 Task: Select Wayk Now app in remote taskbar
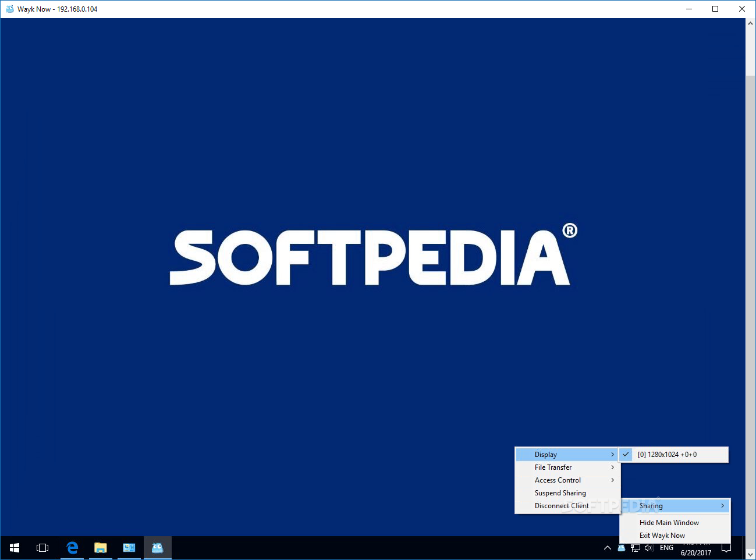point(158,548)
